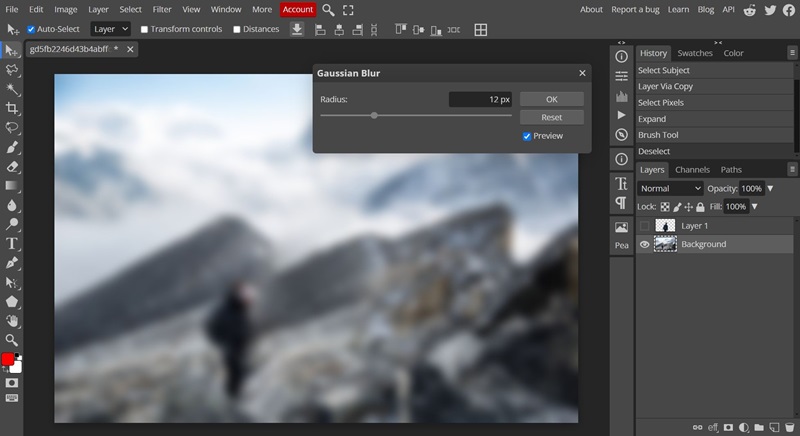Confirm Gaussian Blur with OK
The width and height of the screenshot is (800, 436).
point(552,99)
